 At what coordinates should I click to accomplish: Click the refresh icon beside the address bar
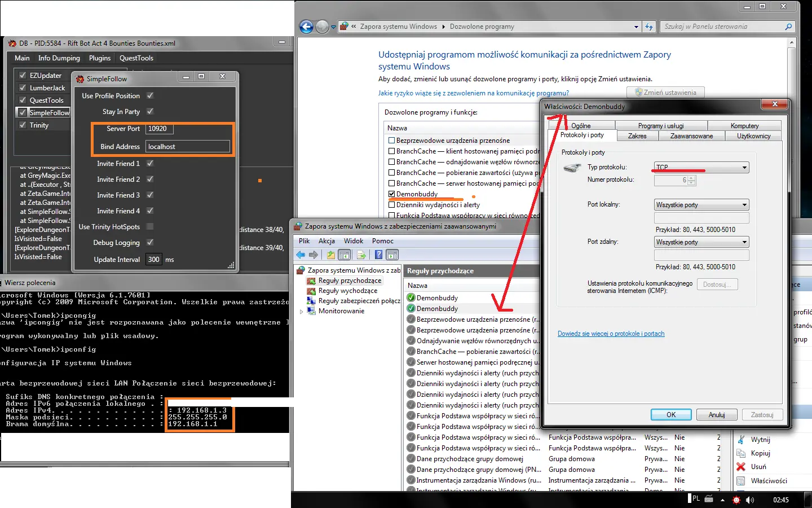[x=649, y=27]
